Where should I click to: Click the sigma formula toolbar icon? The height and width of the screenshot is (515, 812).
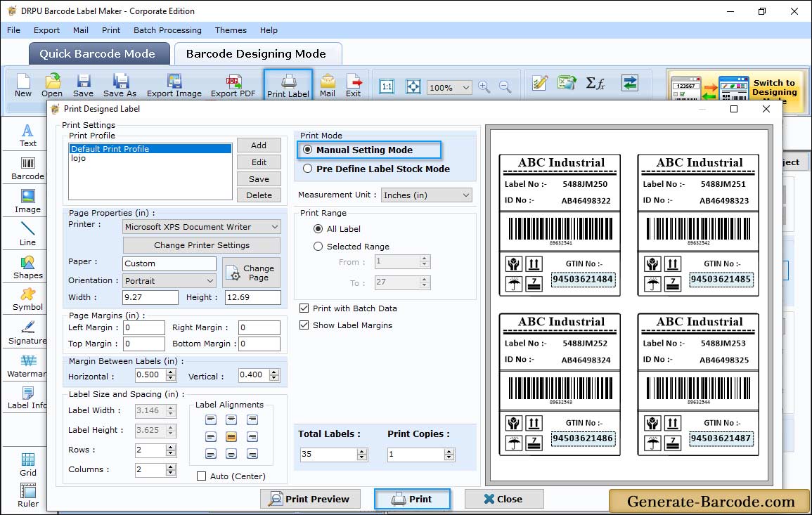tap(595, 83)
